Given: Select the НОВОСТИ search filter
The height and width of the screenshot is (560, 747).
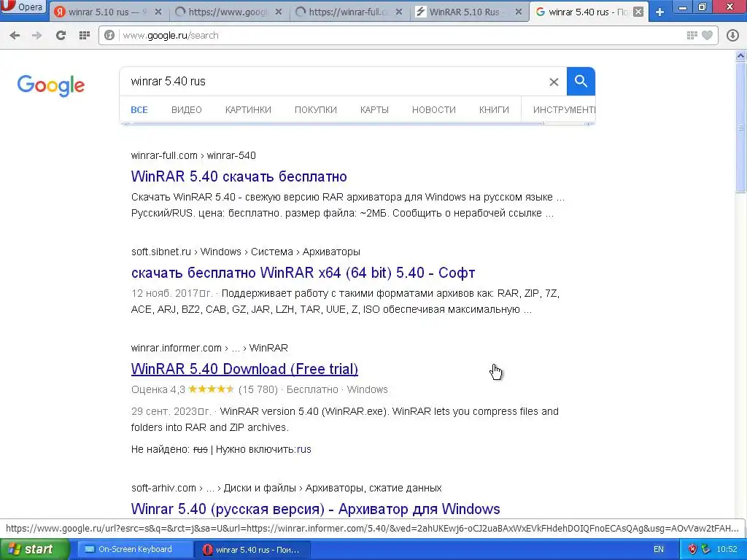Looking at the screenshot, I should (x=433, y=110).
